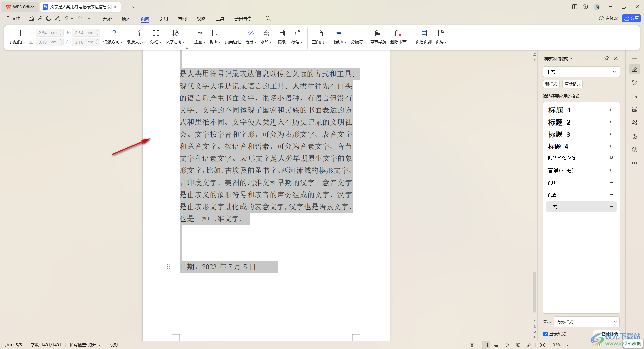Switch to the 审阅 Review tab
The width and height of the screenshot is (644, 349).
[x=182, y=19]
